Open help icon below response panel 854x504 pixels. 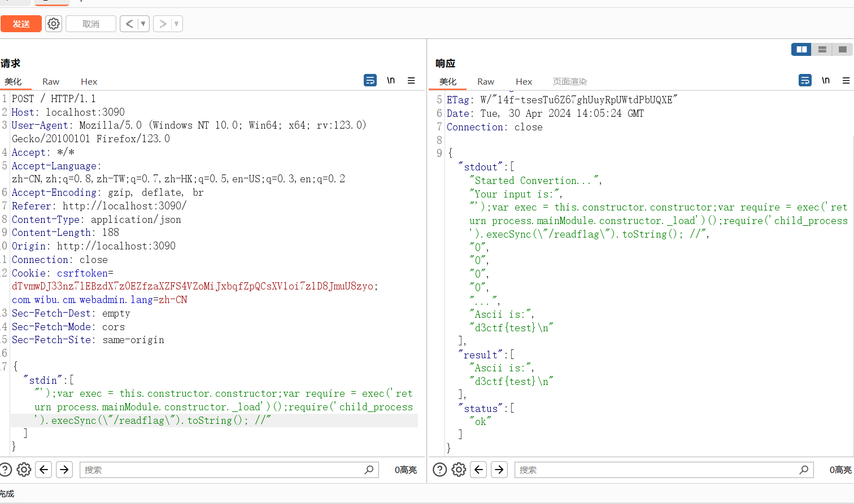440,470
